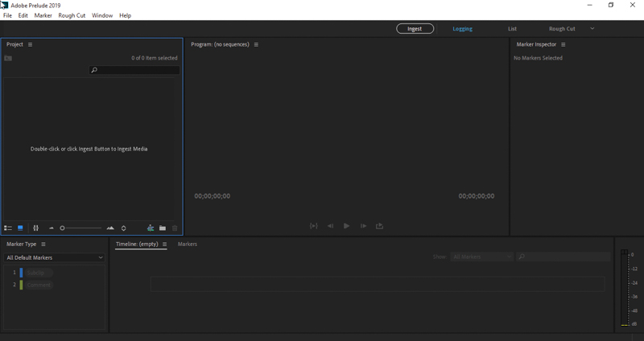Click the play in-to-out icon
644x341 pixels.
[x=313, y=226]
